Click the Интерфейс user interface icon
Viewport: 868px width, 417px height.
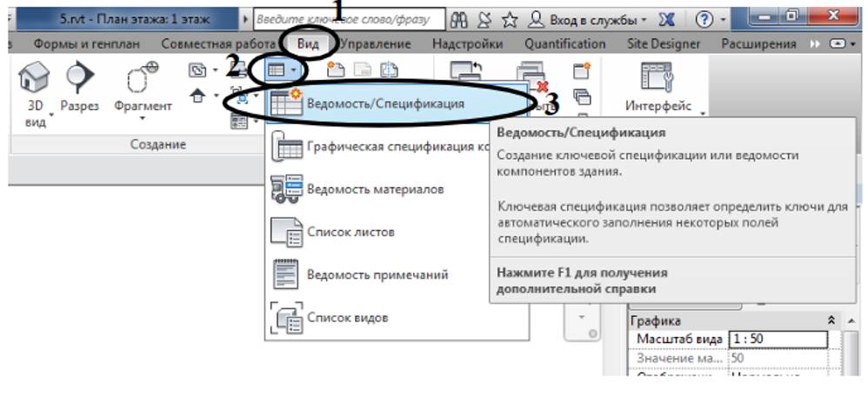(657, 76)
